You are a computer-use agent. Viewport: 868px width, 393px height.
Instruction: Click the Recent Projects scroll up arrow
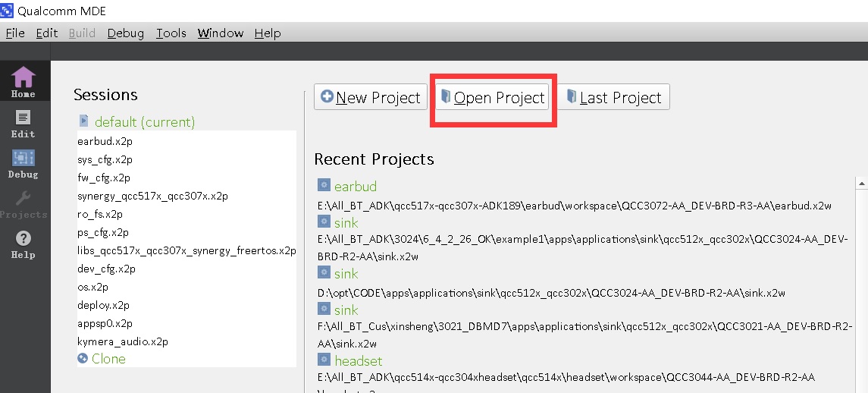click(861, 183)
